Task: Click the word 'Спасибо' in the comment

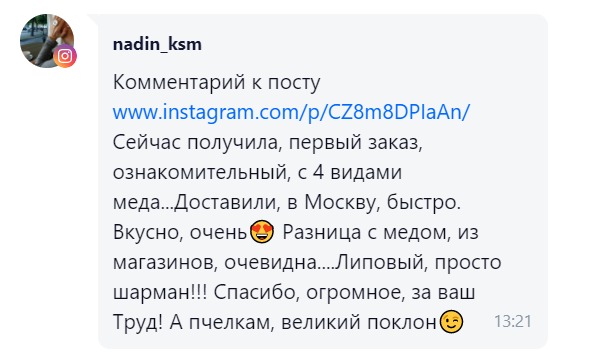Action: tap(256, 292)
